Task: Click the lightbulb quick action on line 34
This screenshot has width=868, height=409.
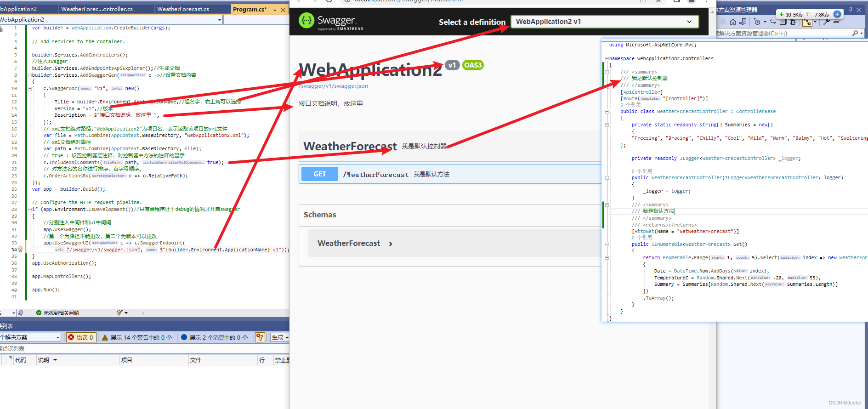Action: tap(21, 250)
